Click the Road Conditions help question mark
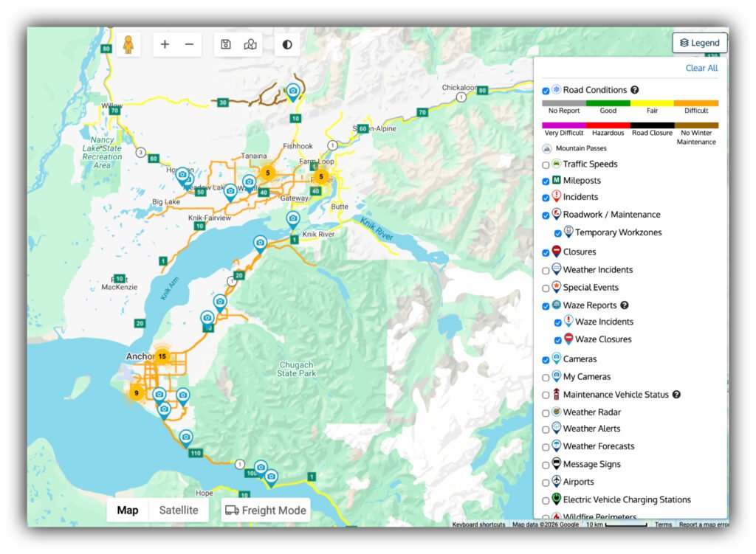This screenshot has width=756, height=554. [634, 90]
